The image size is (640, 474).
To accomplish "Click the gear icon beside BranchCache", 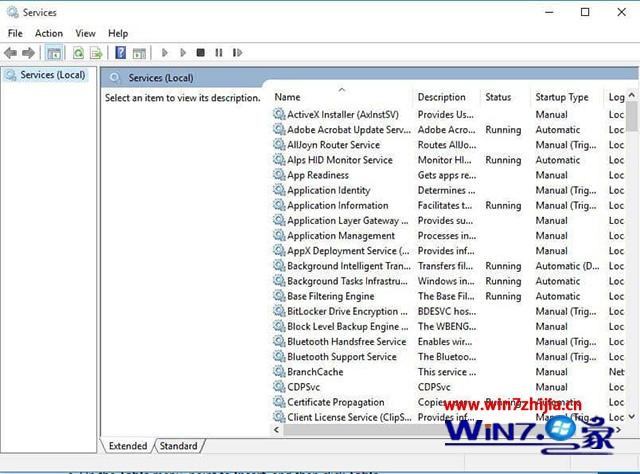I will (279, 372).
